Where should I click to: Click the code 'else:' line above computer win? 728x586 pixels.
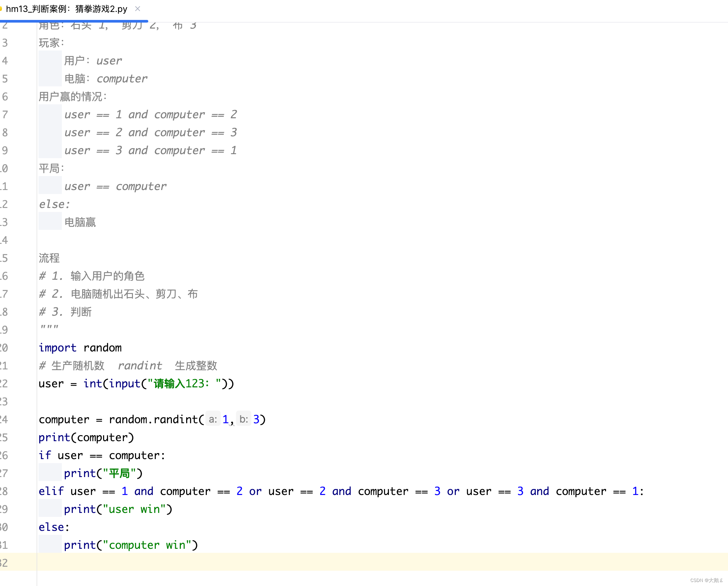pyautogui.click(x=54, y=527)
